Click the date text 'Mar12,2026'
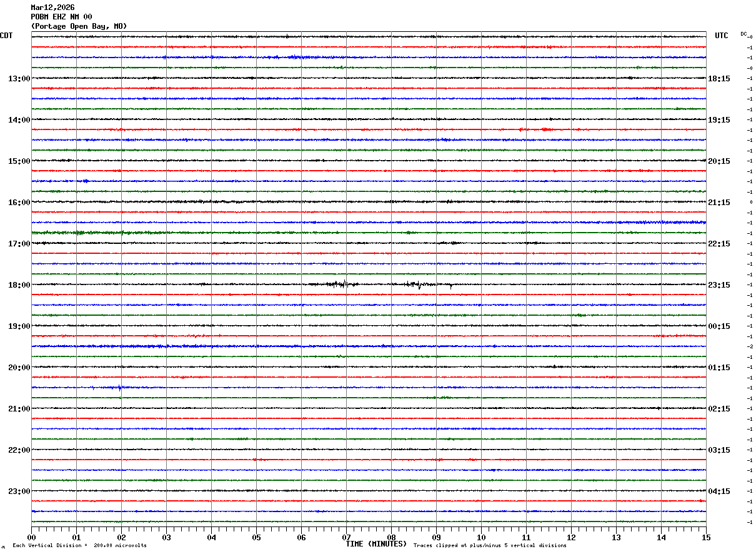Screen dimensions: 756x554 52,8
